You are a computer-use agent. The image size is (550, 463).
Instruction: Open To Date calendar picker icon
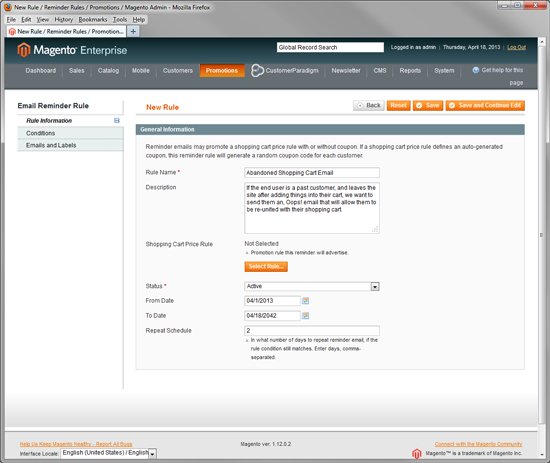point(306,316)
